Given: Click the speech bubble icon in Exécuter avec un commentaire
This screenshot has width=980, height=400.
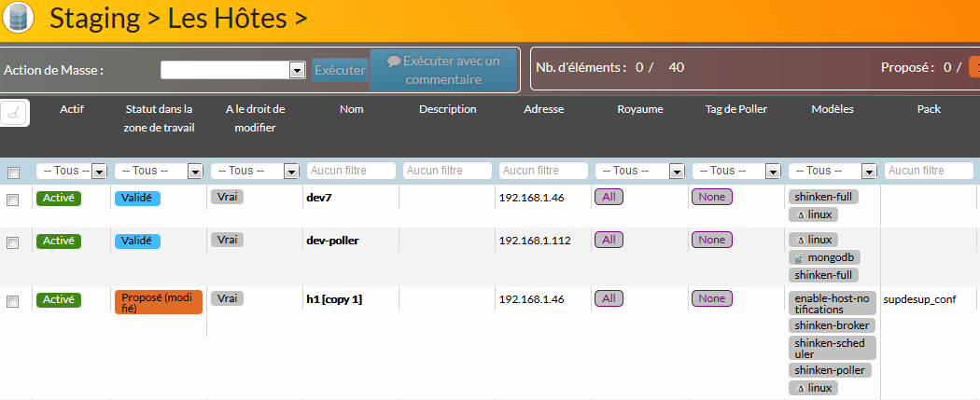Looking at the screenshot, I should coord(394,61).
